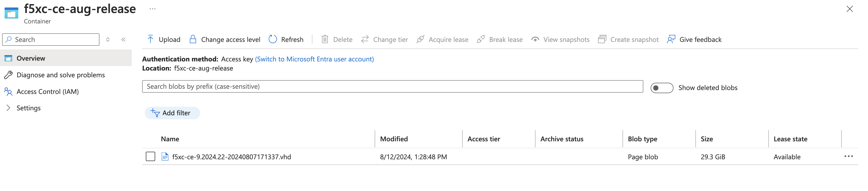This screenshot has height=191, width=868.
Task: Open the row's more options ellipsis
Action: 848,156
